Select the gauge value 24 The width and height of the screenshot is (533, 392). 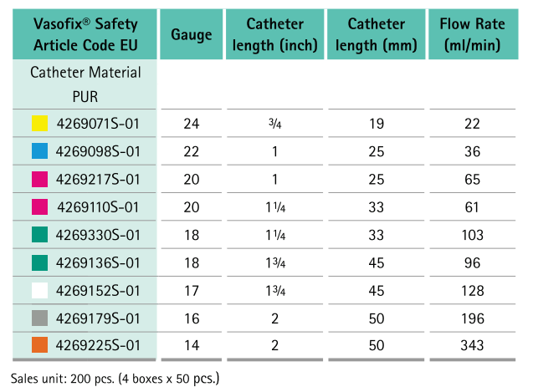191,125
